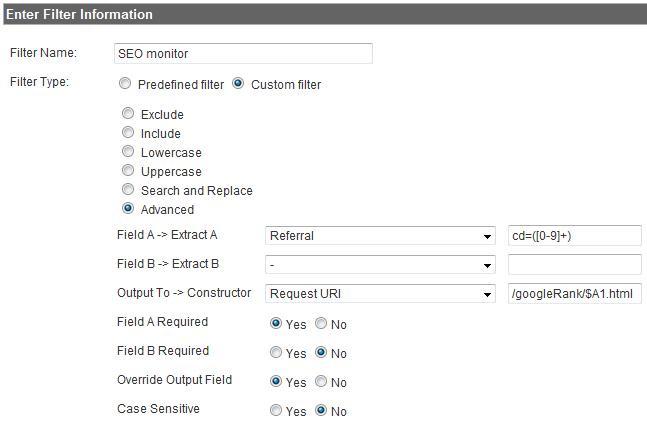Choose the Lowercase filter option
The width and height of the screenshot is (647, 422).
point(128,151)
